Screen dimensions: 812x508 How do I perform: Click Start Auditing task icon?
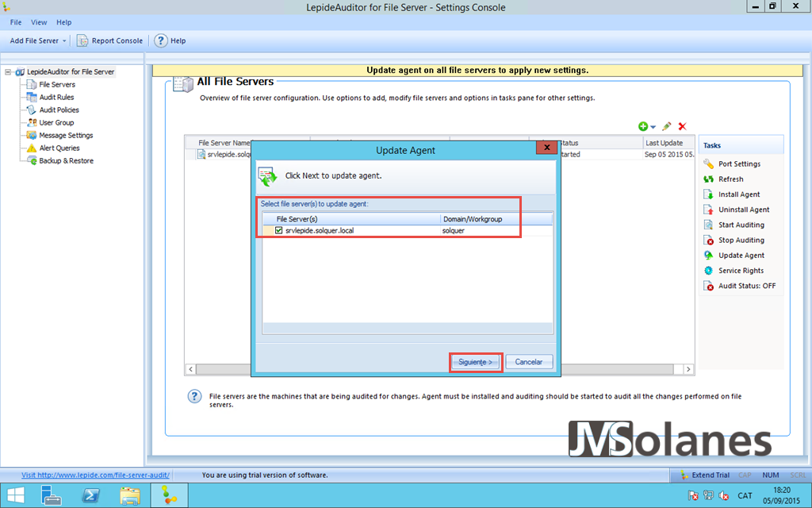(708, 225)
